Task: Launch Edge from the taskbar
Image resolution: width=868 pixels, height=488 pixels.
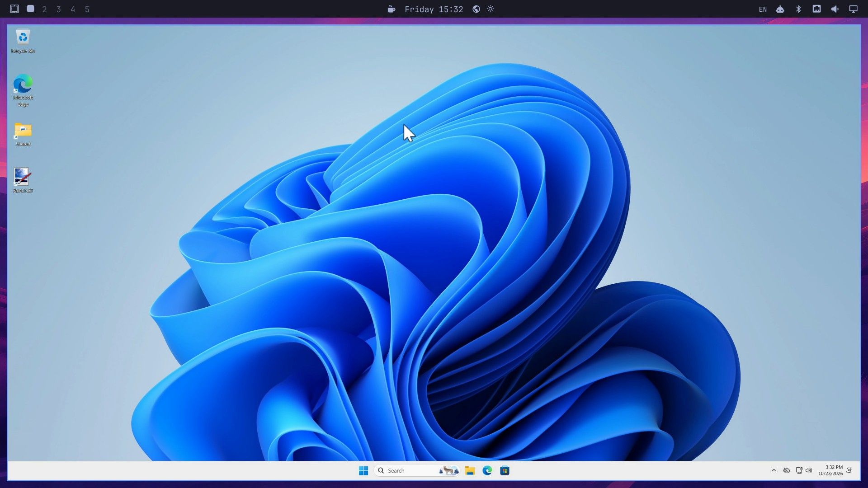Action: [487, 470]
